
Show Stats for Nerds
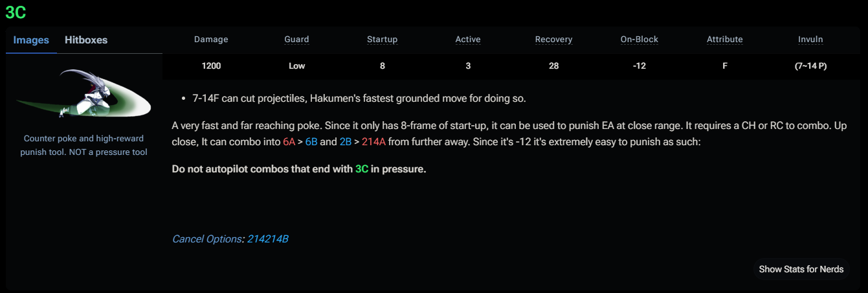[x=801, y=269]
